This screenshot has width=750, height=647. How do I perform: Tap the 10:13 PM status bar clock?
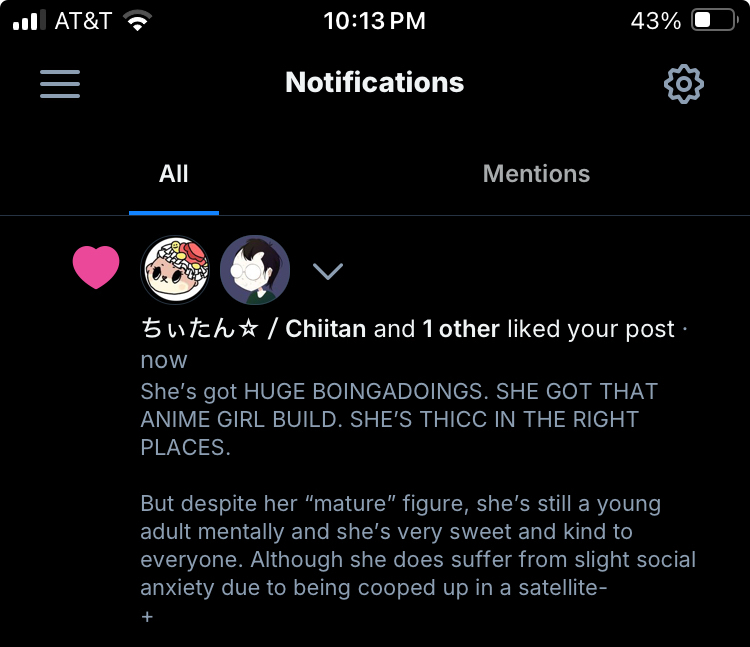pos(375,21)
